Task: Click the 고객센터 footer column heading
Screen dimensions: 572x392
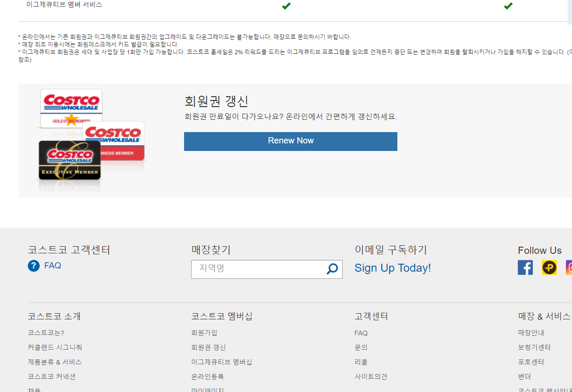Action: pyautogui.click(x=371, y=316)
